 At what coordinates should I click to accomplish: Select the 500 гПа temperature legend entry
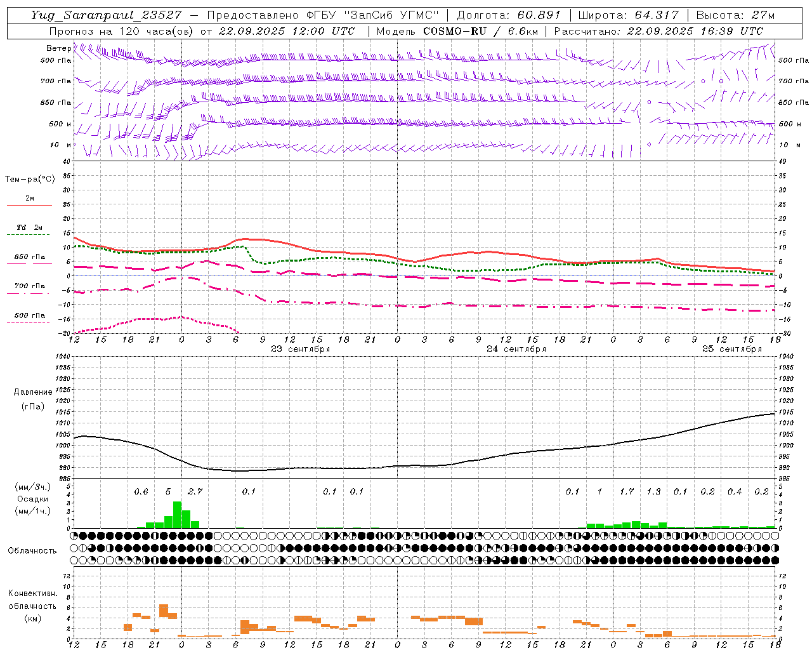[29, 318]
